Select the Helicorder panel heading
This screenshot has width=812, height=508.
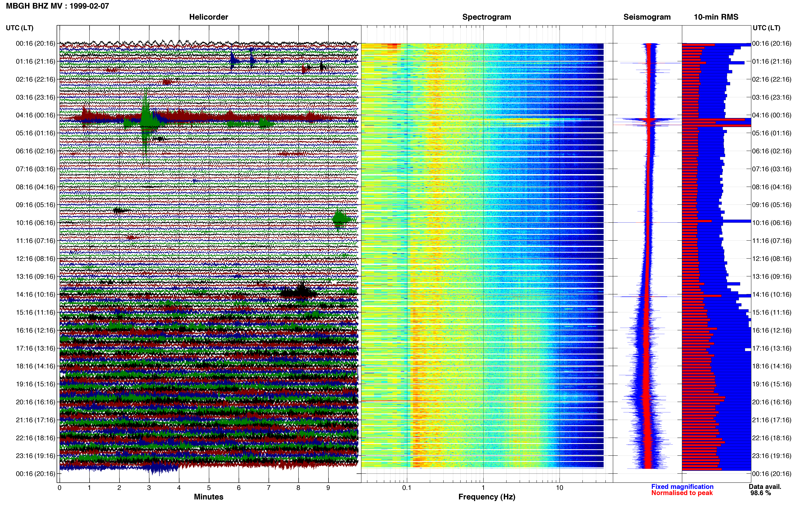point(209,17)
